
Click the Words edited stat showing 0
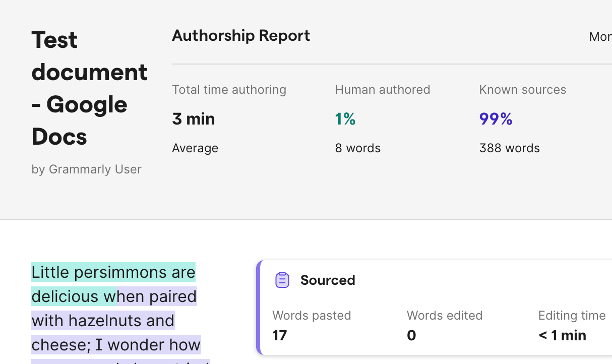(x=411, y=335)
